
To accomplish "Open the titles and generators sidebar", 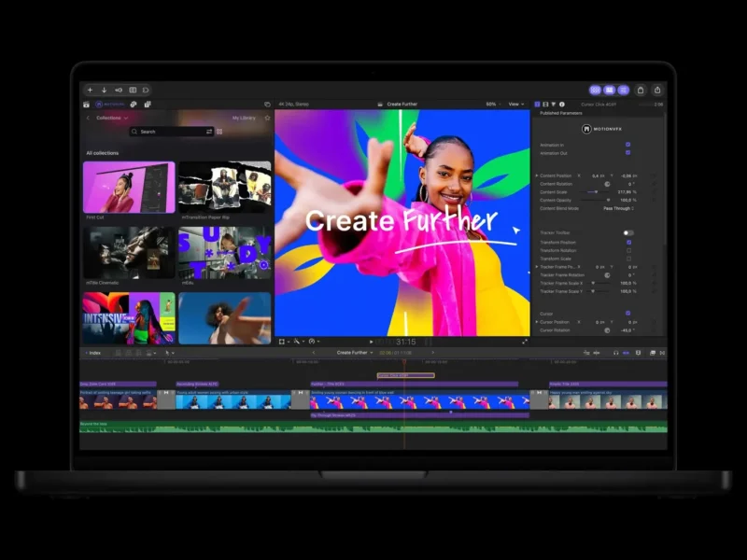I will (x=148, y=105).
